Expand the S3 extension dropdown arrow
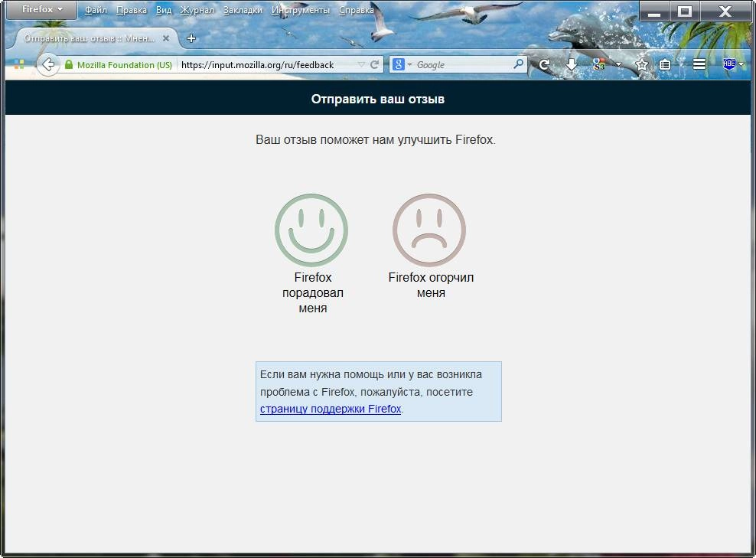756x558 pixels. click(618, 64)
